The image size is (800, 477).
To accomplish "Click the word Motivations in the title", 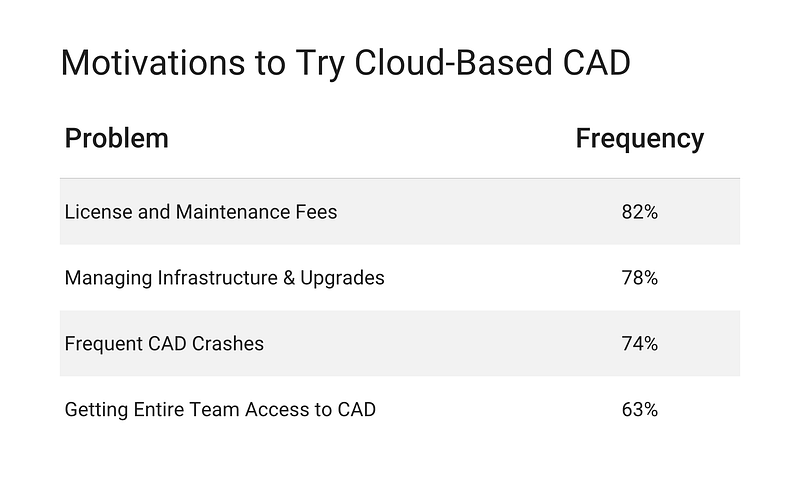I will (153, 63).
